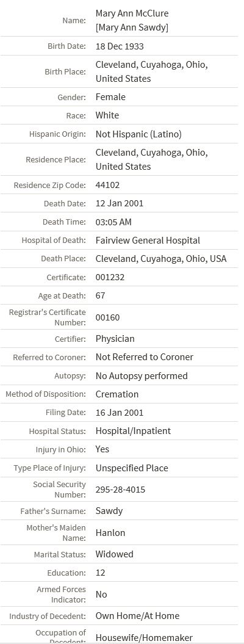This screenshot has width=244, height=644.
Task: Click the Age at Death value 67
Action: pyautogui.click(x=100, y=295)
